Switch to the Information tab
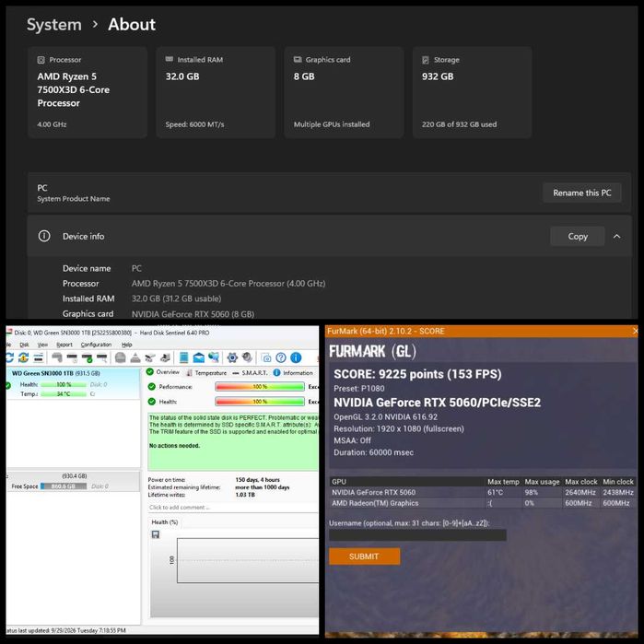Screen dimensions: 644x644 (293, 372)
